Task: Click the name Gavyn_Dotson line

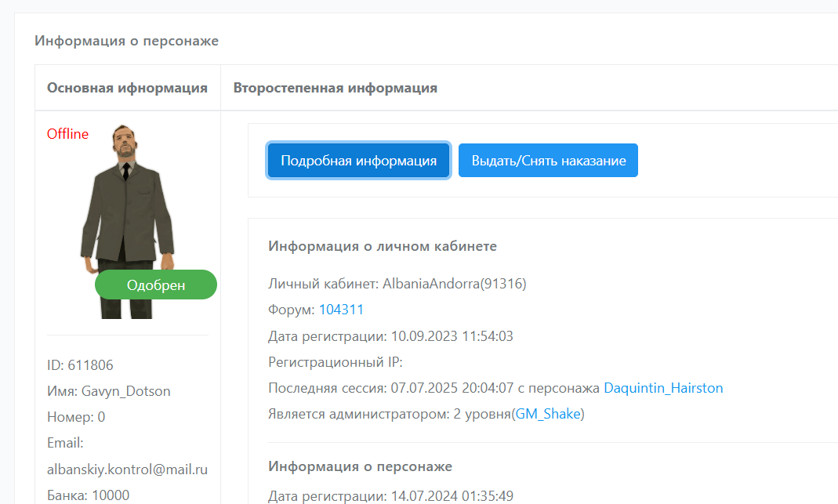Action: (x=108, y=391)
